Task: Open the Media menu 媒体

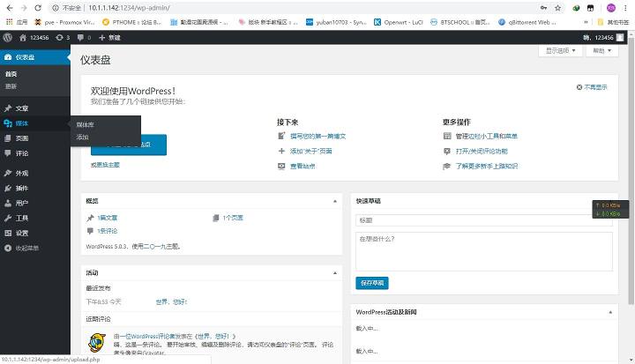Action: point(35,123)
